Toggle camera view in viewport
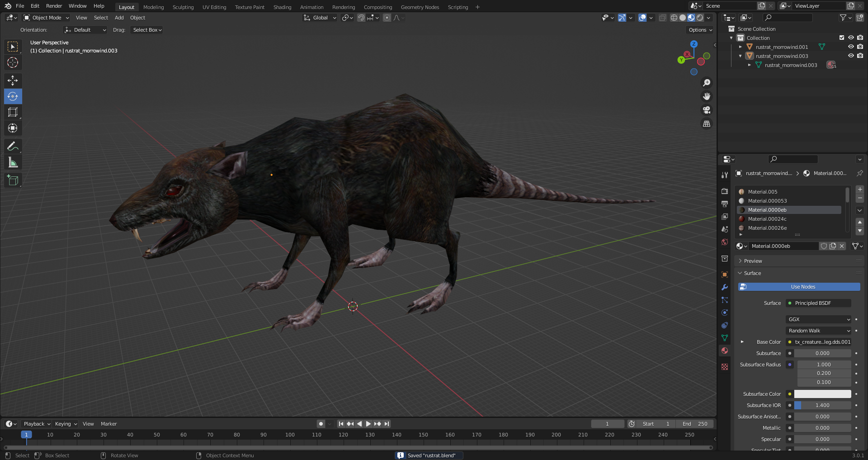Screen dimensions: 868x460 (x=706, y=110)
